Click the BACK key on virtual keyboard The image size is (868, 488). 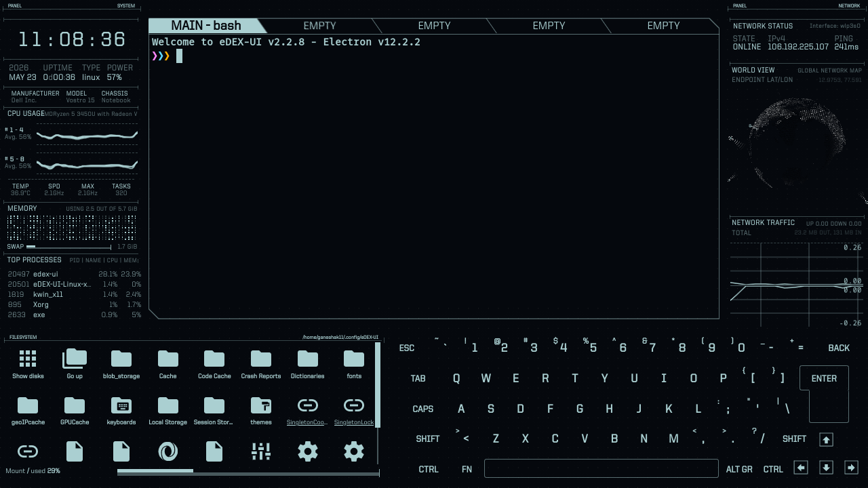pos(839,348)
